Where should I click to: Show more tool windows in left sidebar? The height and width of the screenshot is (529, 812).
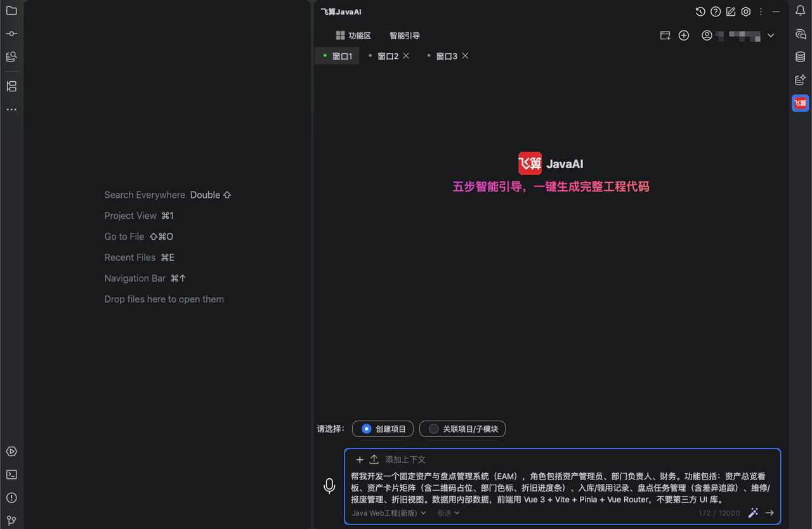click(11, 110)
